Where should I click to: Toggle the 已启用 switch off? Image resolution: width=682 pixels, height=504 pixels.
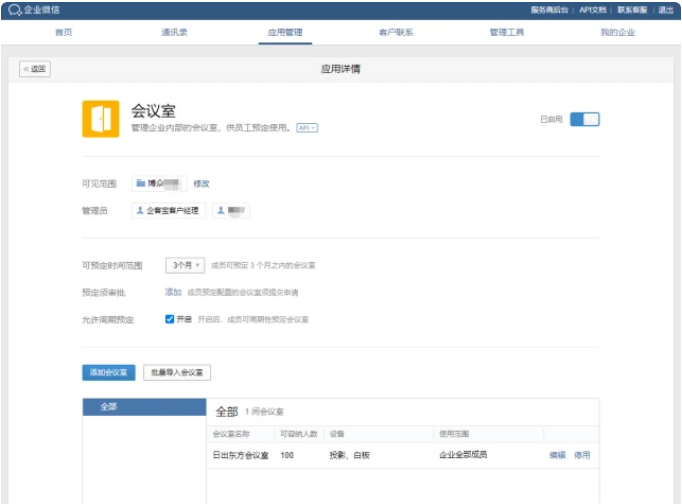(x=585, y=119)
